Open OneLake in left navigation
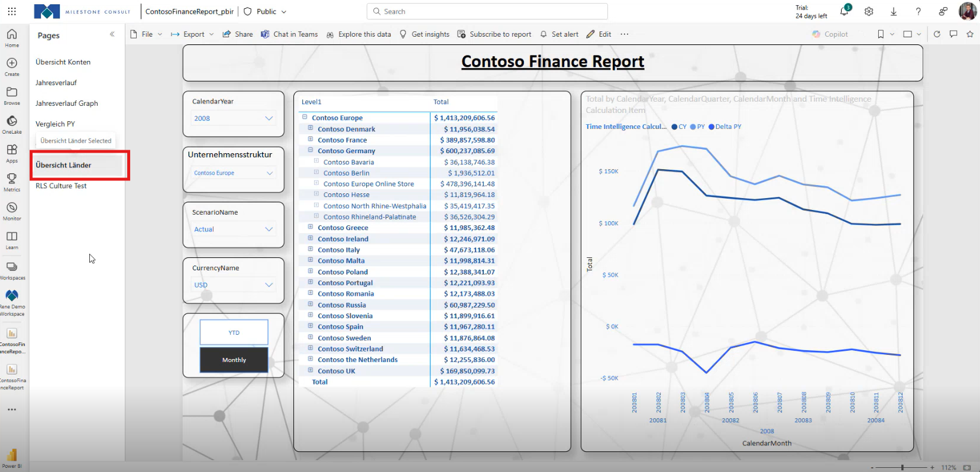The width and height of the screenshot is (980, 472). click(x=12, y=125)
